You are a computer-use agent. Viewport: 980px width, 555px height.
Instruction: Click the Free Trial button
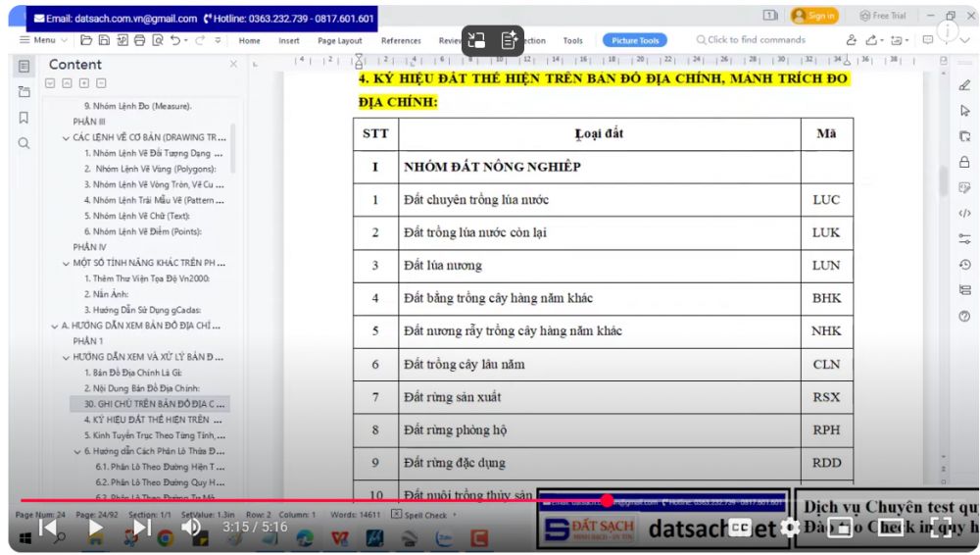point(883,16)
